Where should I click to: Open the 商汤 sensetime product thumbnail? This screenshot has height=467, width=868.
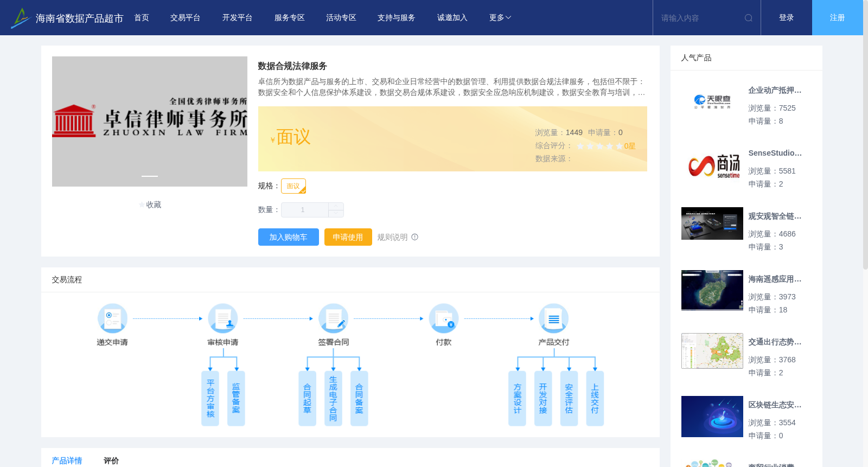pyautogui.click(x=712, y=165)
